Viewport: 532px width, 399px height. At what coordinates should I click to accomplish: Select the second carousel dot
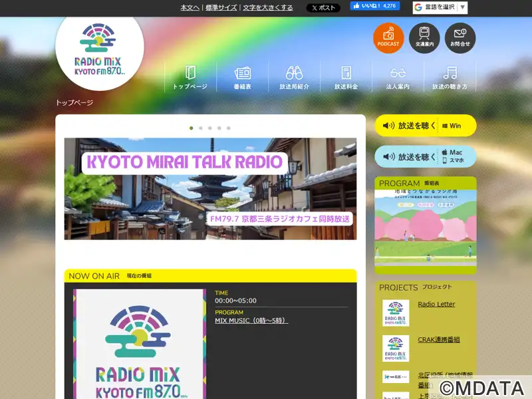click(x=201, y=128)
